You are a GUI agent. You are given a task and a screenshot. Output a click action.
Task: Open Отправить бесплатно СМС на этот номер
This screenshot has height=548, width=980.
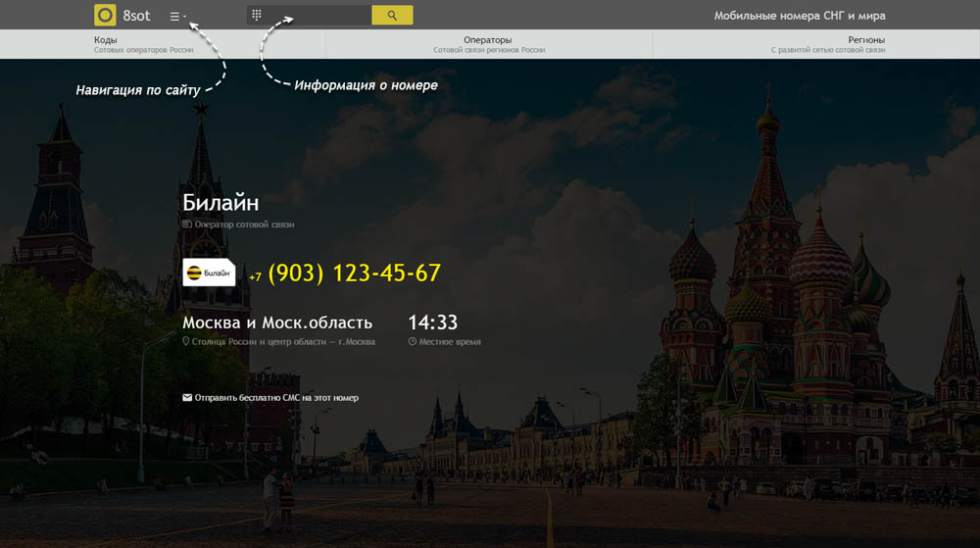(x=276, y=397)
